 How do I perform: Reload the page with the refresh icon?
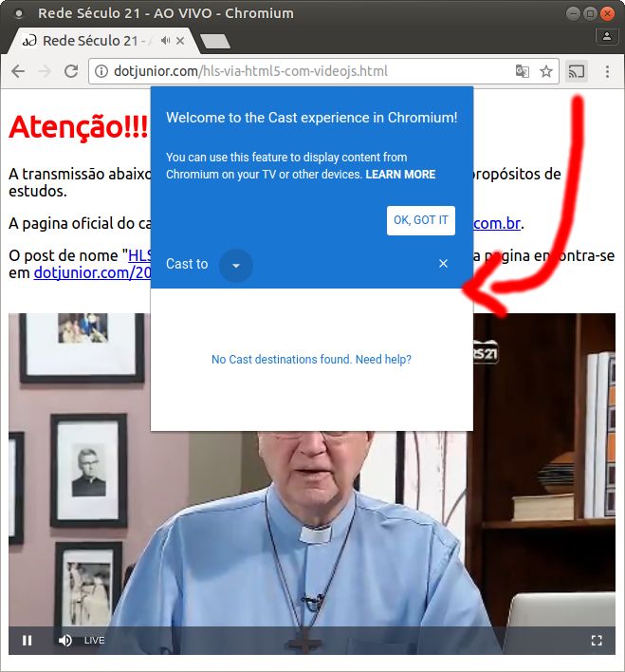[x=71, y=71]
